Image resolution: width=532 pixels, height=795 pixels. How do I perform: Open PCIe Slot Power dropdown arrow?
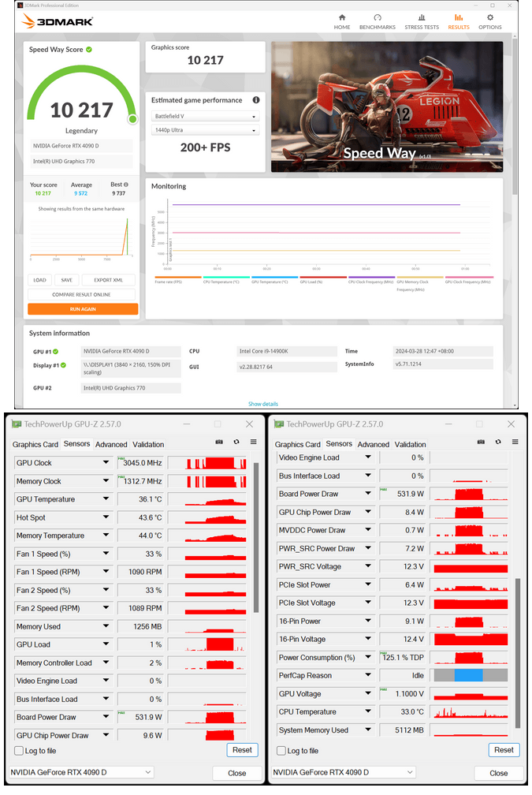pos(368,584)
